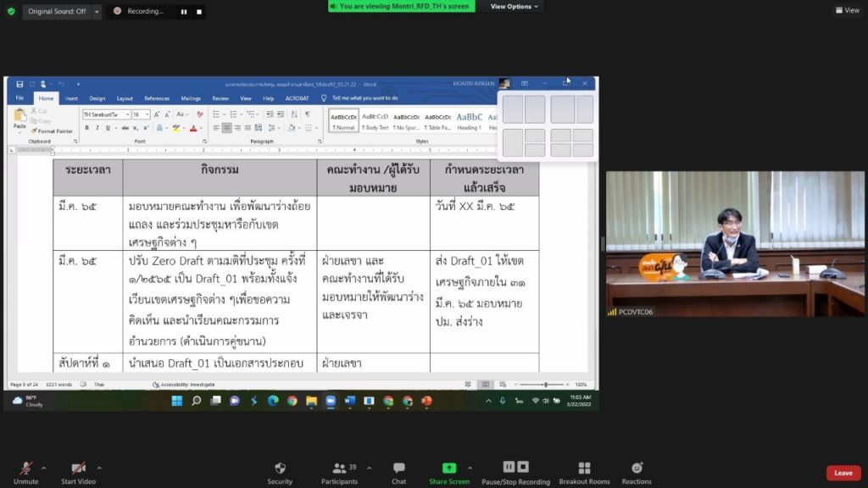This screenshot has height=488, width=868.
Task: Switch to the Layout ribbon tab
Action: pos(125,98)
